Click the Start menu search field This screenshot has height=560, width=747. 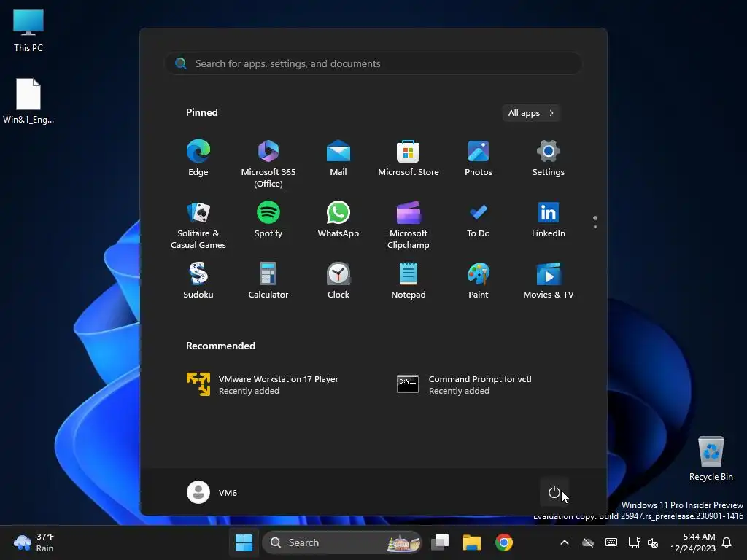point(373,63)
